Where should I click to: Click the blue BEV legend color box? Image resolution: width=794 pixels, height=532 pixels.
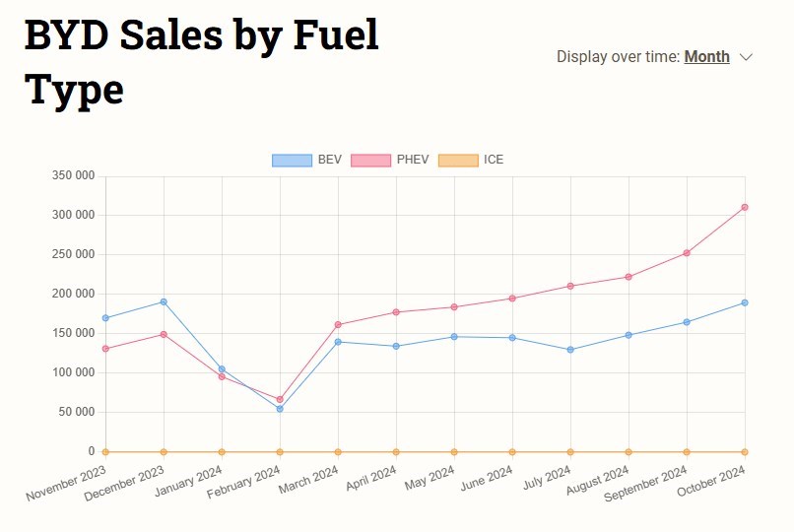pyautogui.click(x=292, y=160)
